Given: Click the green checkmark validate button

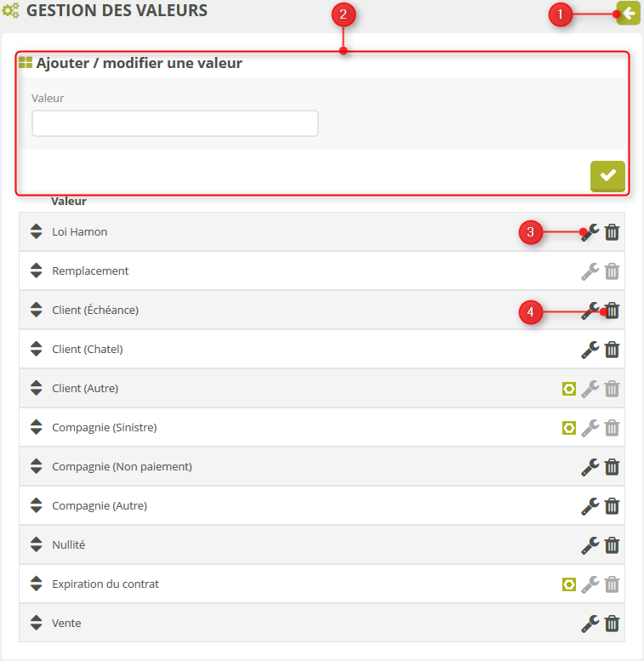Looking at the screenshot, I should [607, 175].
